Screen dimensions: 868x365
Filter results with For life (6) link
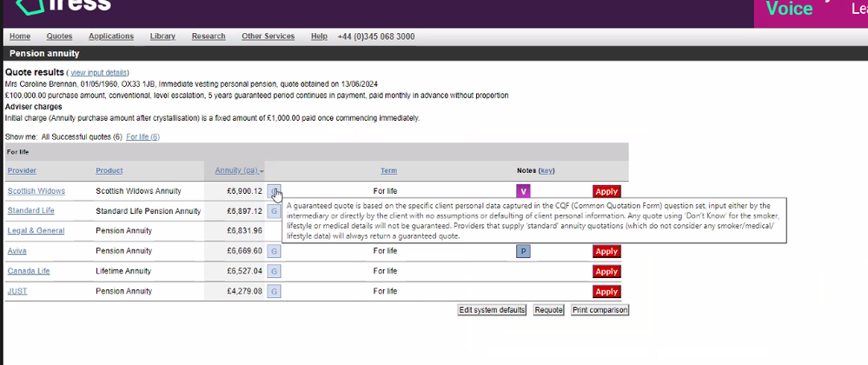click(x=142, y=136)
